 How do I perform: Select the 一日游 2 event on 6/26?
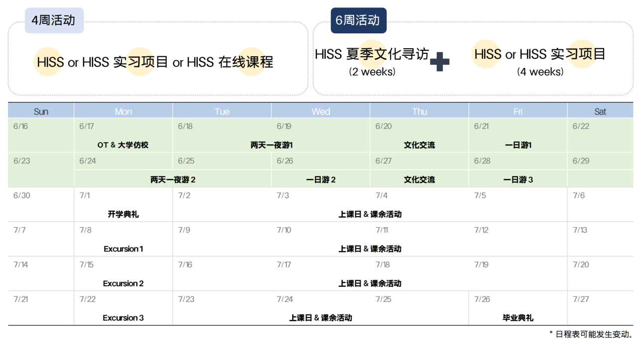click(321, 180)
